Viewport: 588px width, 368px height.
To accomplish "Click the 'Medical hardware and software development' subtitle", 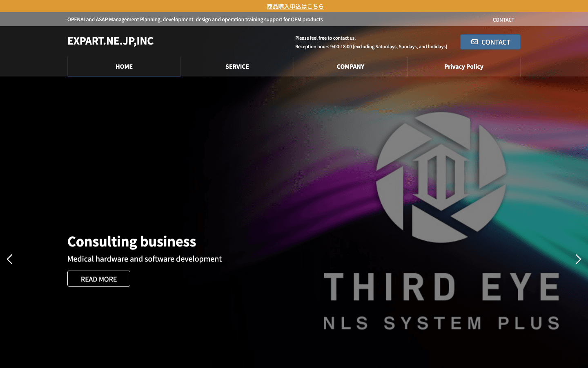I will [145, 259].
